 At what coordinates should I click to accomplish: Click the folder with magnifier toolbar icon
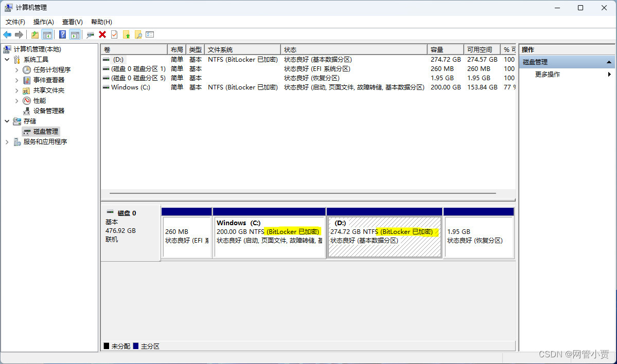(x=138, y=34)
